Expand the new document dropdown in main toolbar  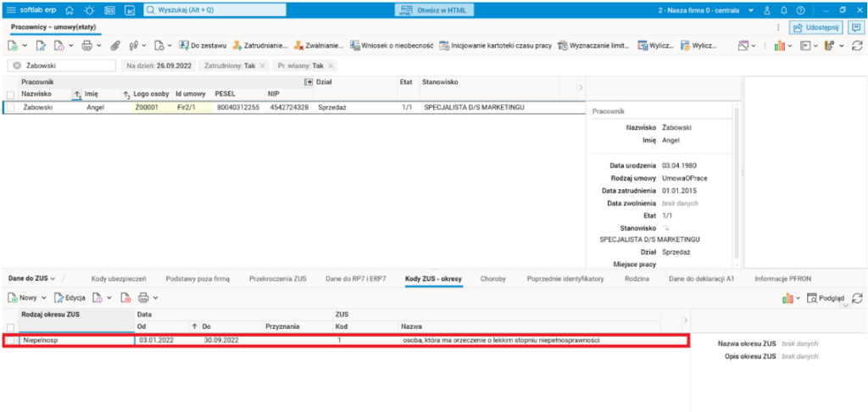pos(25,46)
